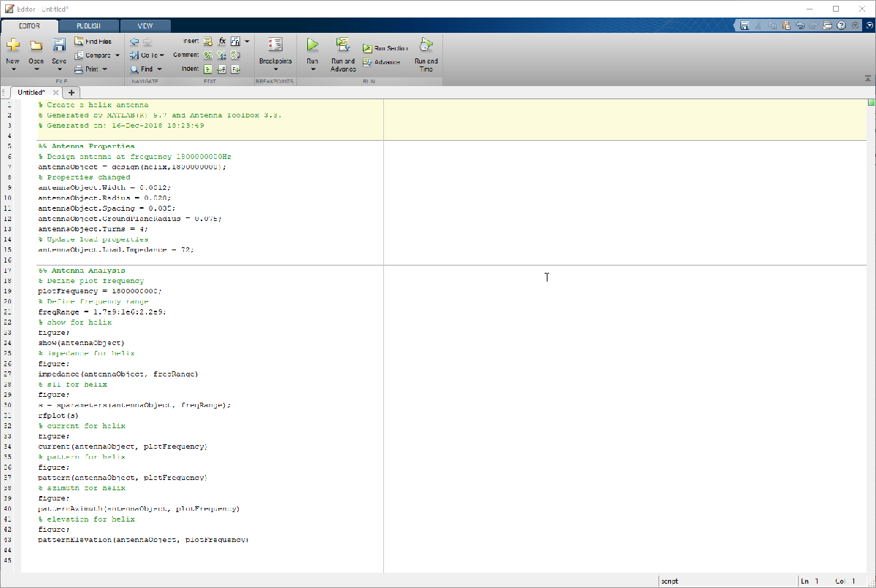Click the Run and Time icon
876x588 pixels.
(426, 45)
